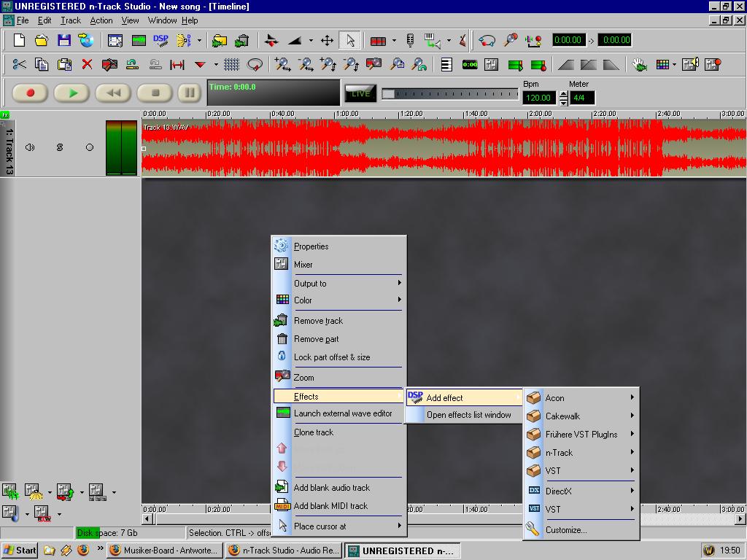Click the New song icon in toolbar
The width and height of the screenshot is (747, 560).
pos(19,41)
